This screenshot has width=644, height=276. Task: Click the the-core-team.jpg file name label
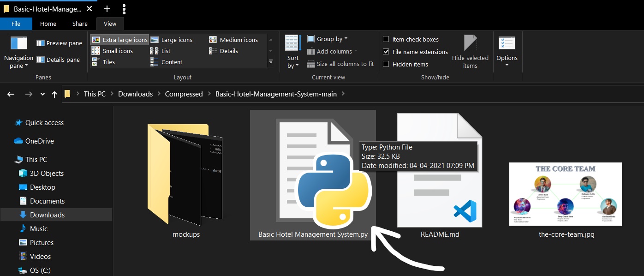coord(566,234)
